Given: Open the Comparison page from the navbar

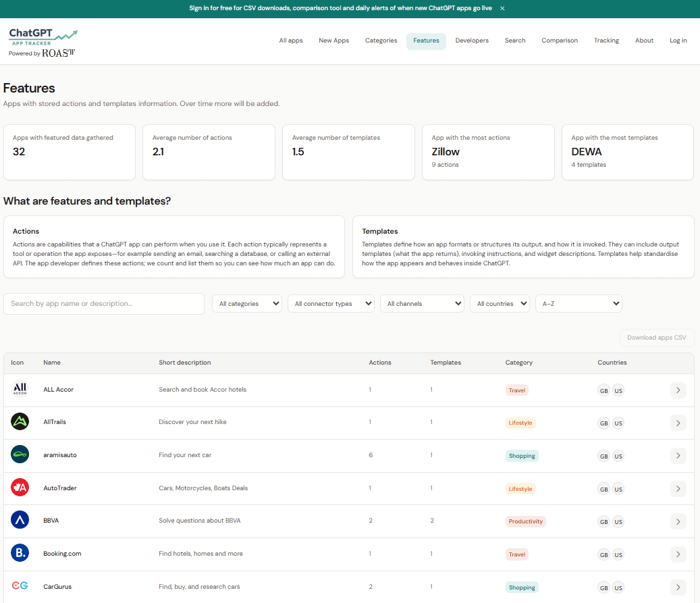Looking at the screenshot, I should tap(560, 41).
